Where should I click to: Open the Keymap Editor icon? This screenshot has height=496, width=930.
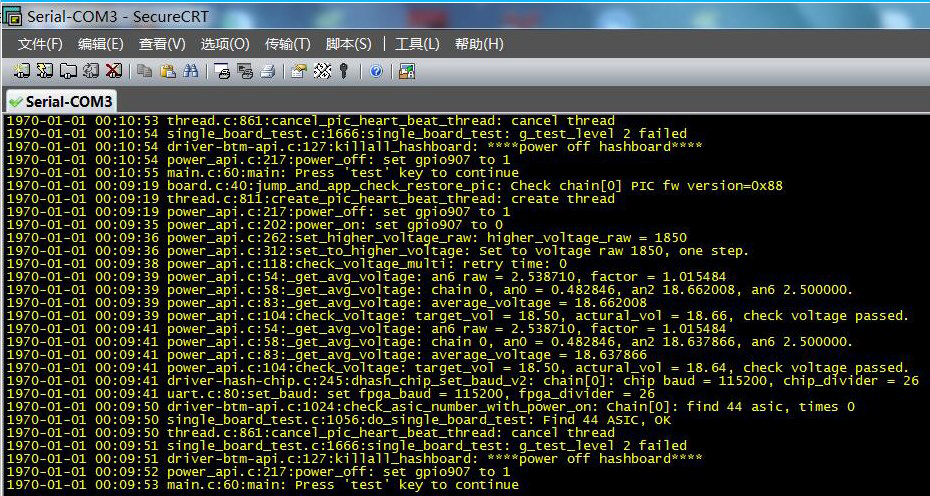point(322,72)
